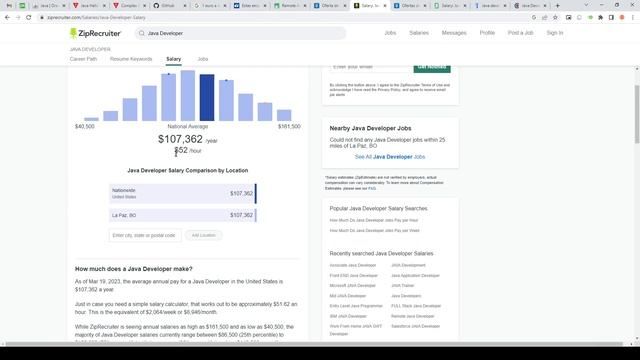Reload the page with the refresh icon
Image resolution: width=640 pixels, height=360 pixels.
point(29,18)
